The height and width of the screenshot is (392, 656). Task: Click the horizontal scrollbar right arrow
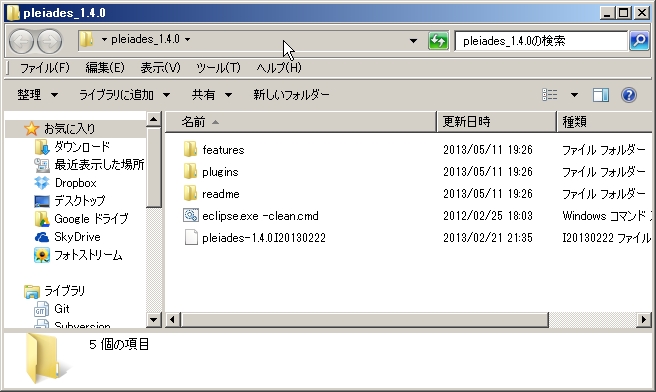[x=643, y=320]
